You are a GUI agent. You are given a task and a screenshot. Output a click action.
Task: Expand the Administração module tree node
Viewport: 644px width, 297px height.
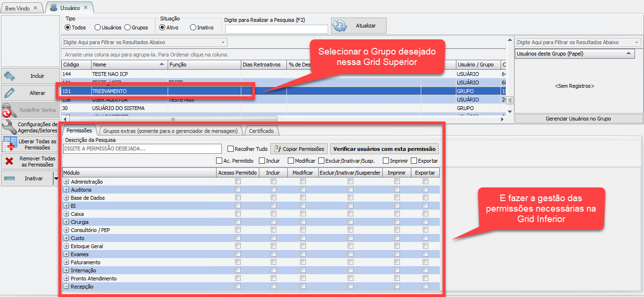pyautogui.click(x=66, y=182)
